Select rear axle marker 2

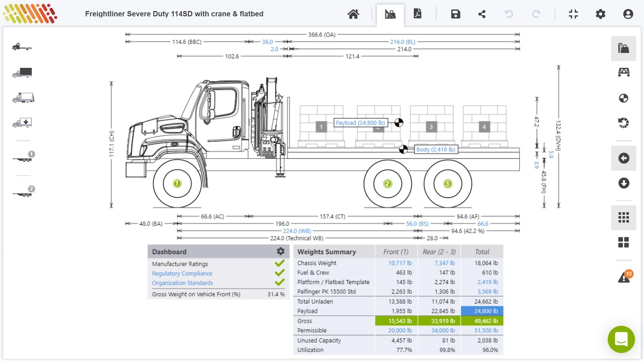[x=387, y=184]
